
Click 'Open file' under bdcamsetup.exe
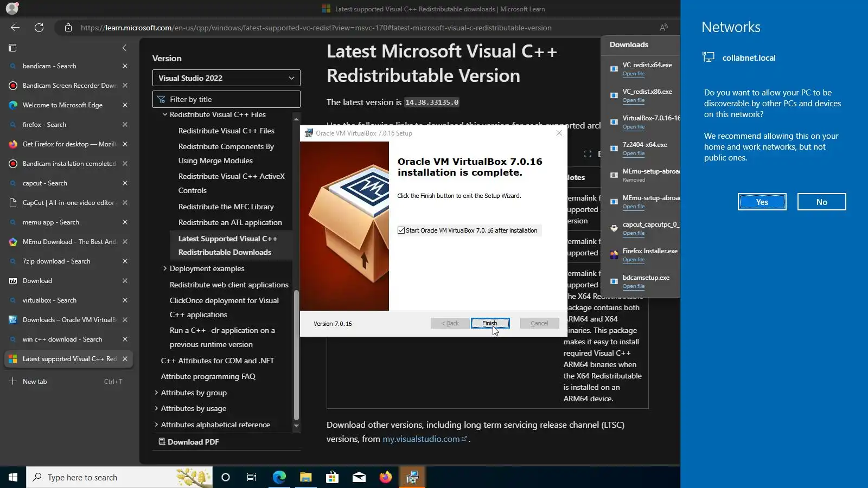pos(633,286)
